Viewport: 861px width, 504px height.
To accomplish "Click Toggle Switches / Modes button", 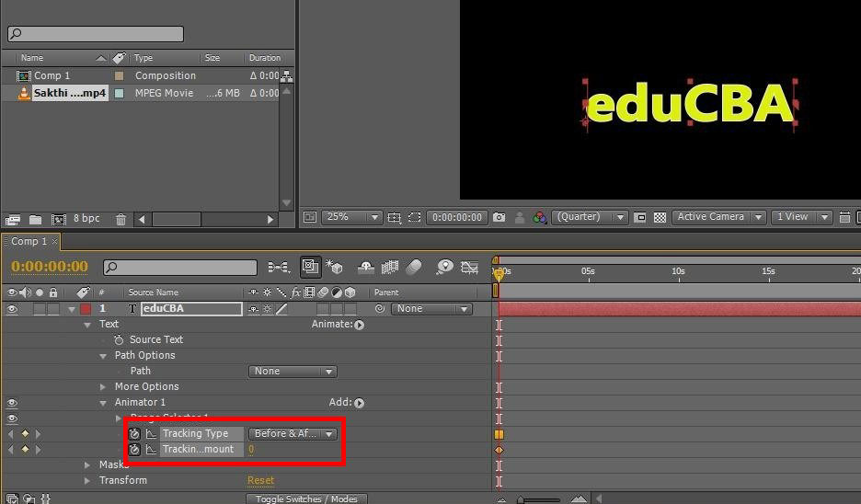I will coord(306,498).
